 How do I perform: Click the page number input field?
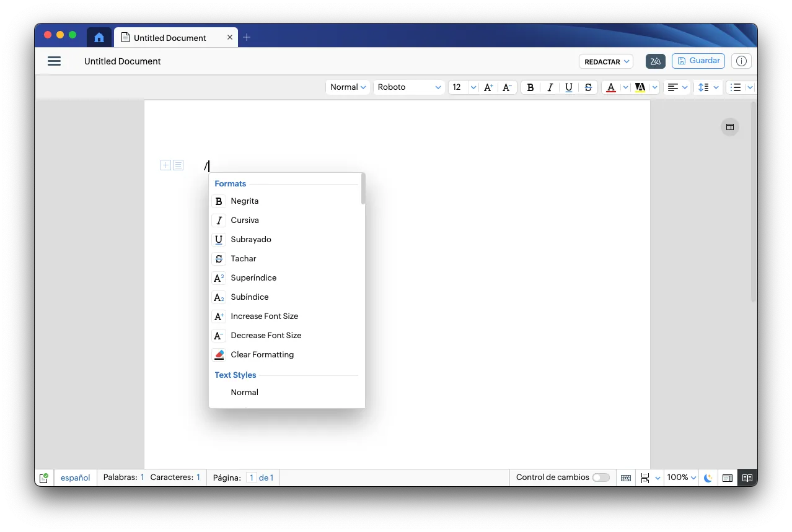click(x=251, y=477)
